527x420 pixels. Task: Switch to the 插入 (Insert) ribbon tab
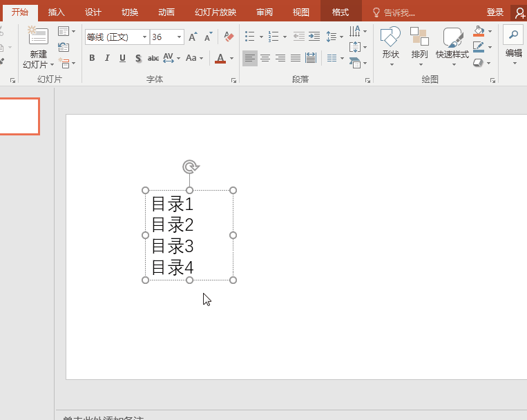56,12
